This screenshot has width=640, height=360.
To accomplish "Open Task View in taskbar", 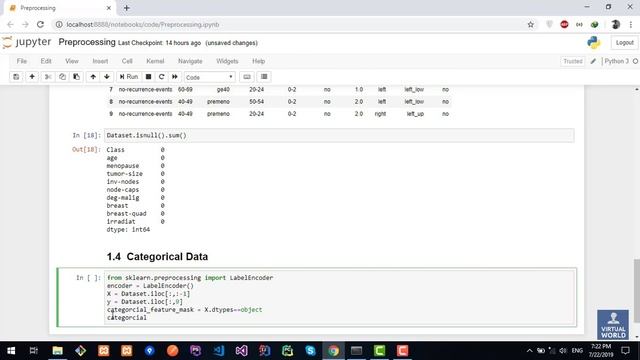I will [34, 351].
